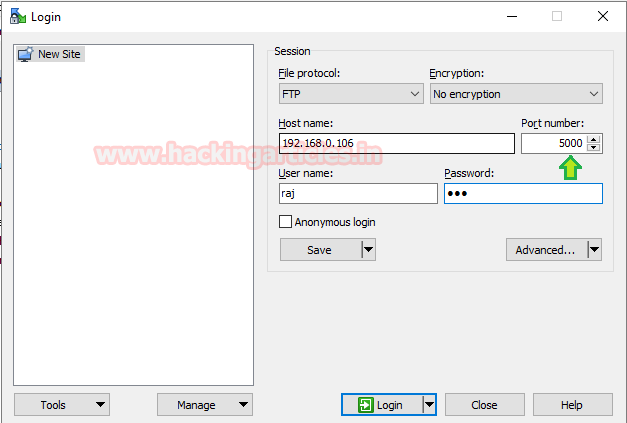This screenshot has width=627, height=423.
Task: Expand the Advanced button dropdown arrow
Action: pos(595,250)
